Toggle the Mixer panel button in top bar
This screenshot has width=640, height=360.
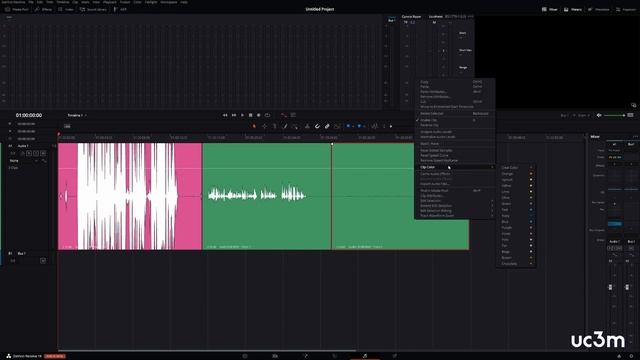(549, 9)
